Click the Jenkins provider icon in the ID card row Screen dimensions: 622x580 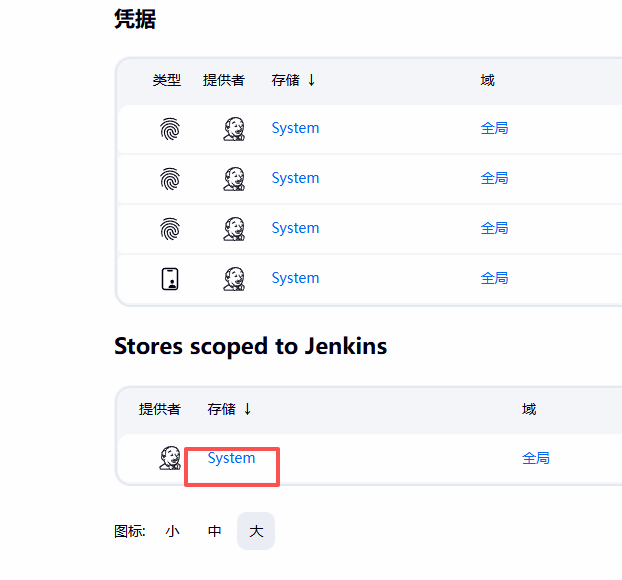click(234, 278)
